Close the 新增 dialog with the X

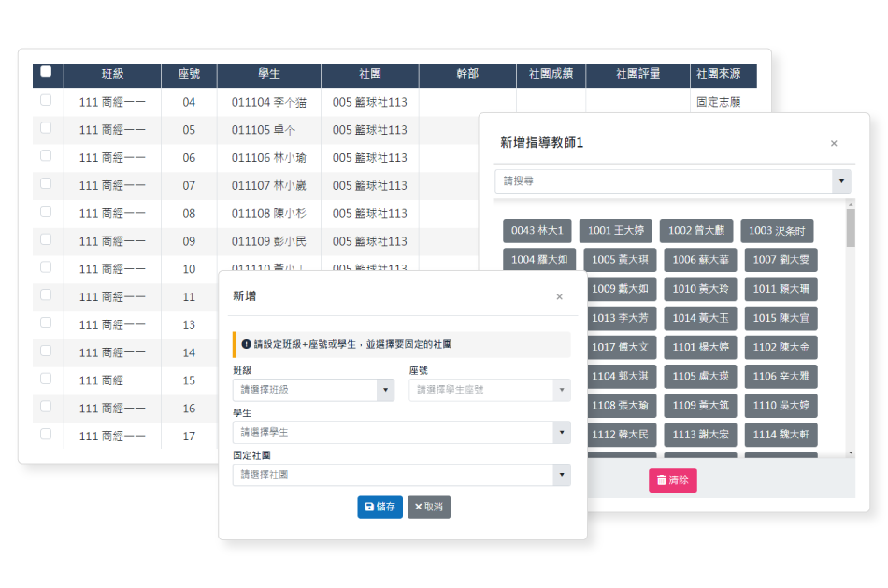(559, 297)
